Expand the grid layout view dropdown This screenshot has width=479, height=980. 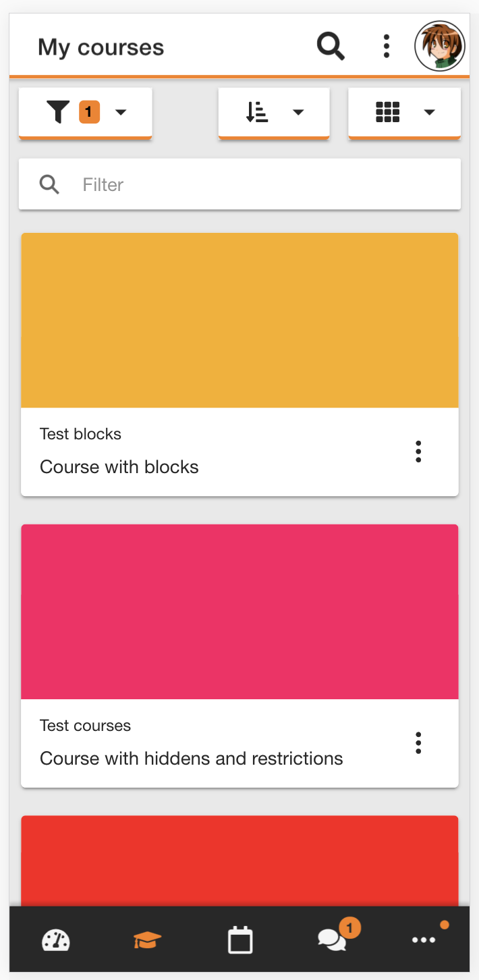(404, 113)
